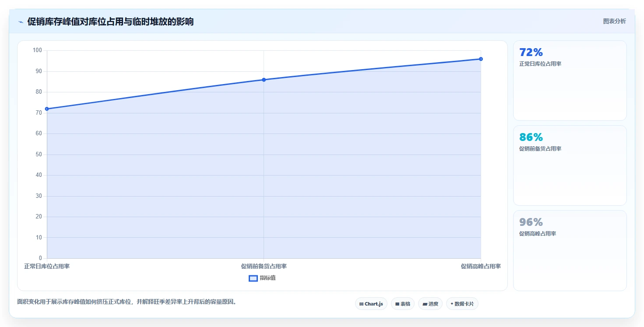This screenshot has width=644, height=327.
Task: Select the 72 data point on the line
Action: 47,109
